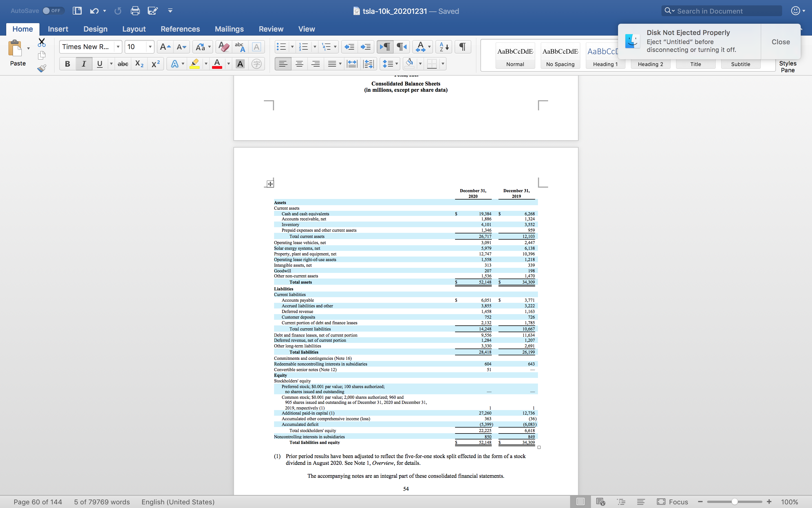Sort text A to Z
This screenshot has width=812, height=508.
443,47
